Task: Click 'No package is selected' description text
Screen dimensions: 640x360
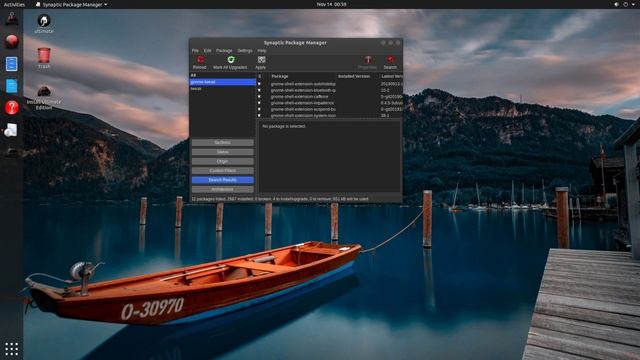Action: [284, 127]
